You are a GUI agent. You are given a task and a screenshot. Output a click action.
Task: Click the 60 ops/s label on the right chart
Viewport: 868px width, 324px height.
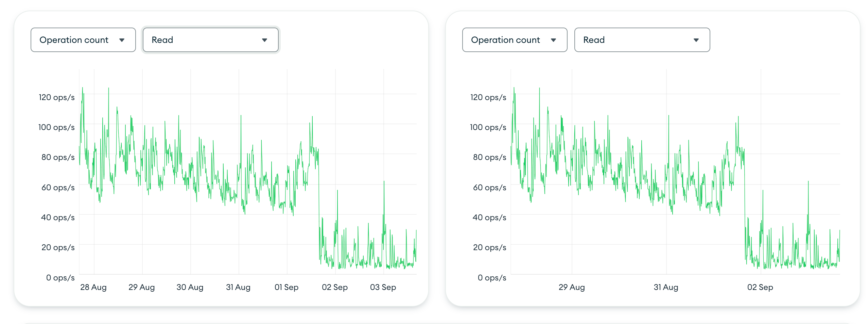[490, 188]
